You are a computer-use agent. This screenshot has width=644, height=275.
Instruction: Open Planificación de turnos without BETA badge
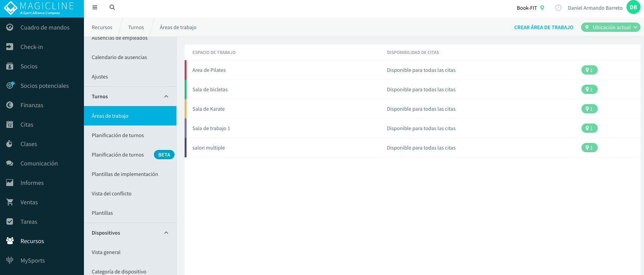(x=130, y=135)
